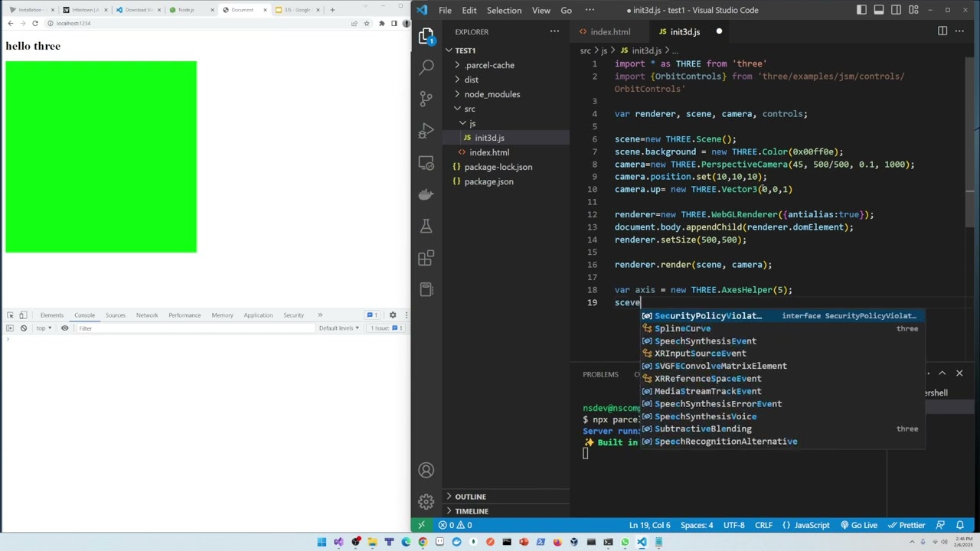This screenshot has height=551, width=980.
Task: Toggle primary side bar layout button
Action: pyautogui.click(x=862, y=10)
